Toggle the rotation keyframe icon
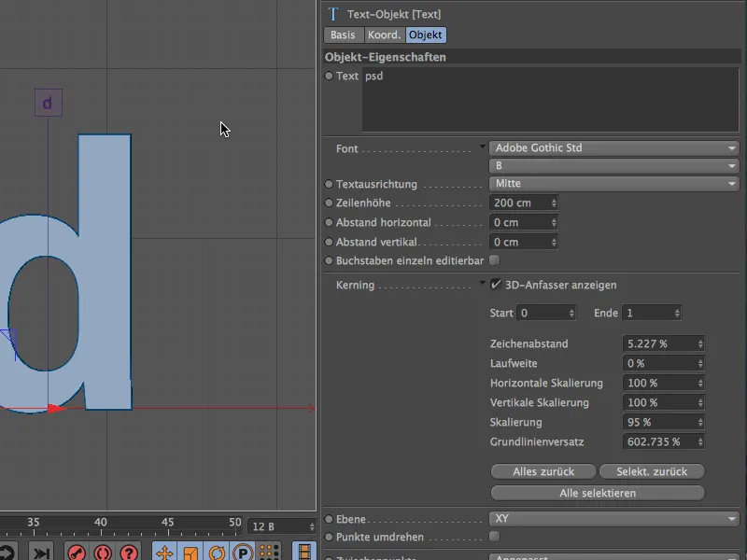The image size is (747, 560). (x=217, y=553)
